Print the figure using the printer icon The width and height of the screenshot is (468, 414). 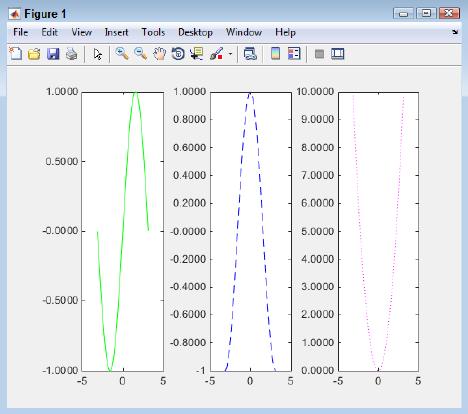click(71, 54)
